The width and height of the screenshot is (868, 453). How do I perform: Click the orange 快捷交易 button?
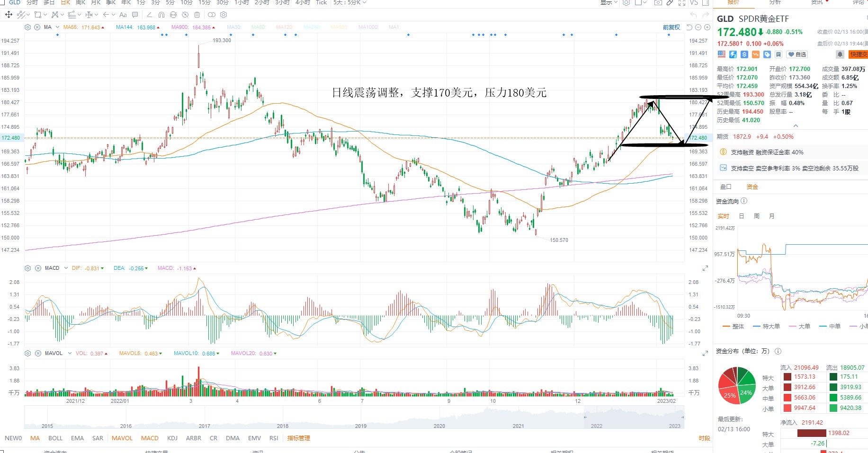point(858,54)
